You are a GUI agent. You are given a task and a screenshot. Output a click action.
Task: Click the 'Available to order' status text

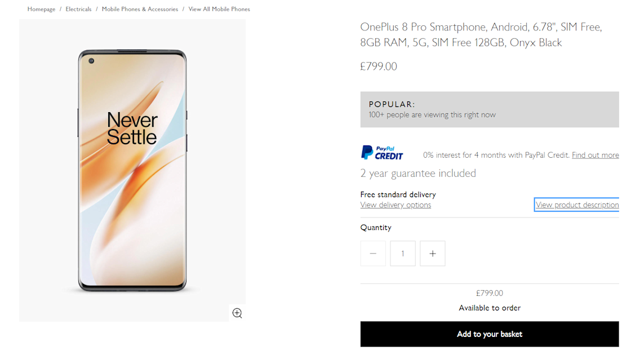click(x=489, y=308)
